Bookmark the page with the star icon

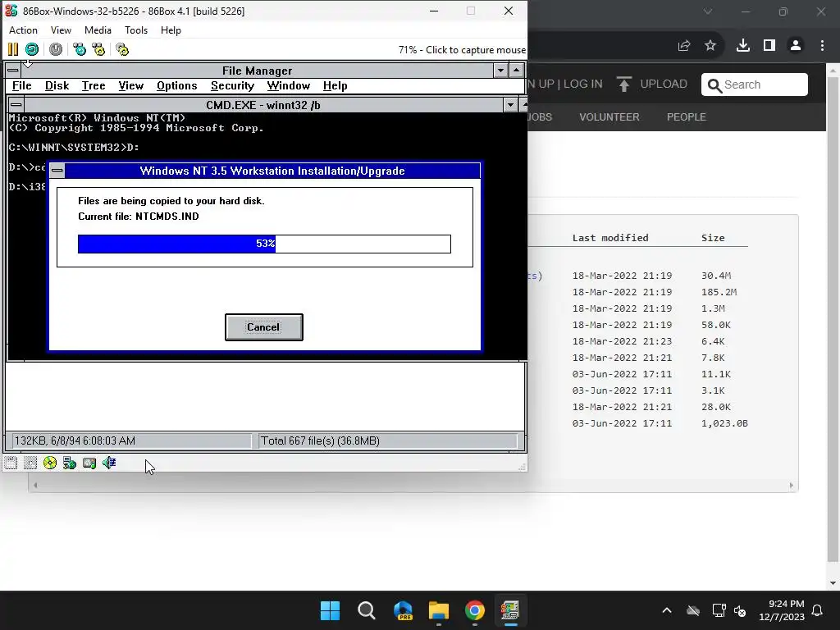coord(710,46)
